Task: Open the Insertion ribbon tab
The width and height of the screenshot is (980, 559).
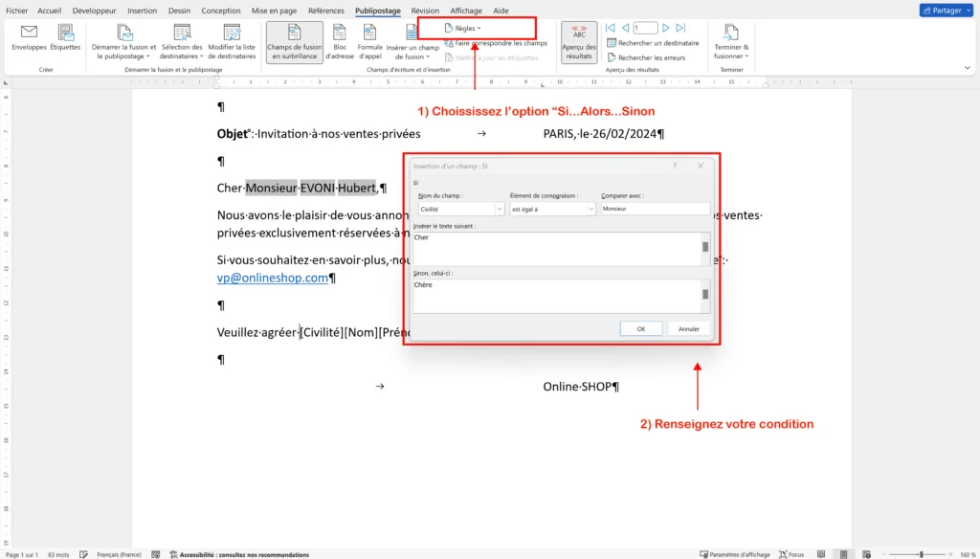Action: 142,11
